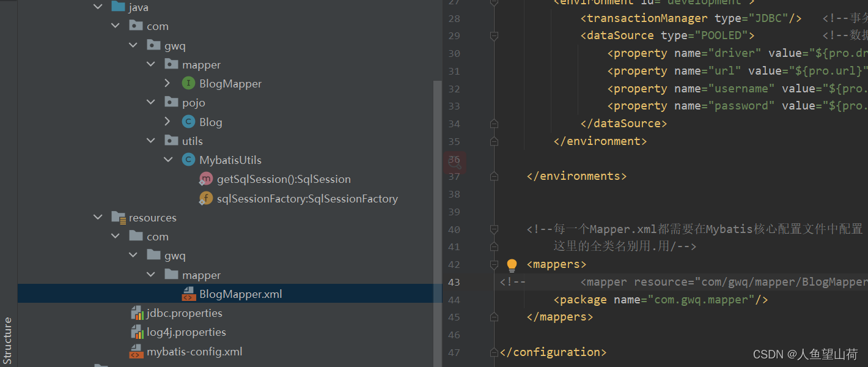The height and width of the screenshot is (367, 868).
Task: Click the utils package icon
Action: tap(172, 141)
